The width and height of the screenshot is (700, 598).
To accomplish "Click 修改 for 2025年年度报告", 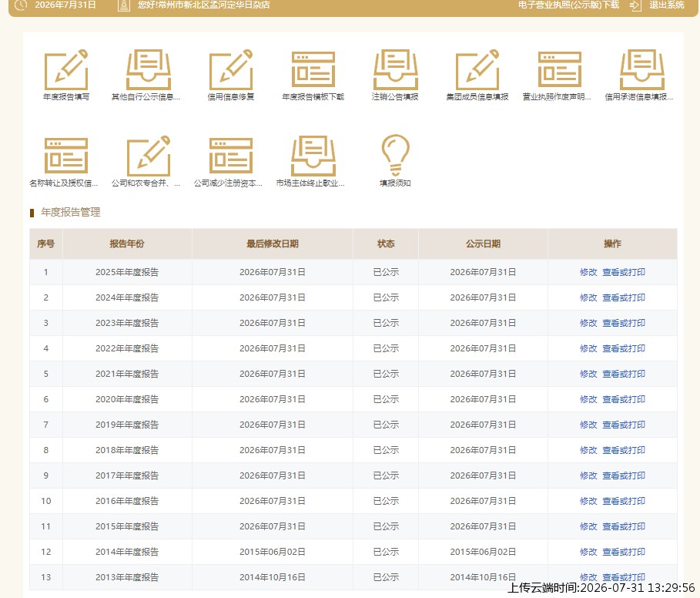I will [588, 272].
